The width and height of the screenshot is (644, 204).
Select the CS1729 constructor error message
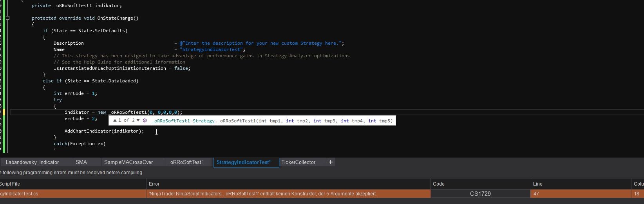[288, 194]
